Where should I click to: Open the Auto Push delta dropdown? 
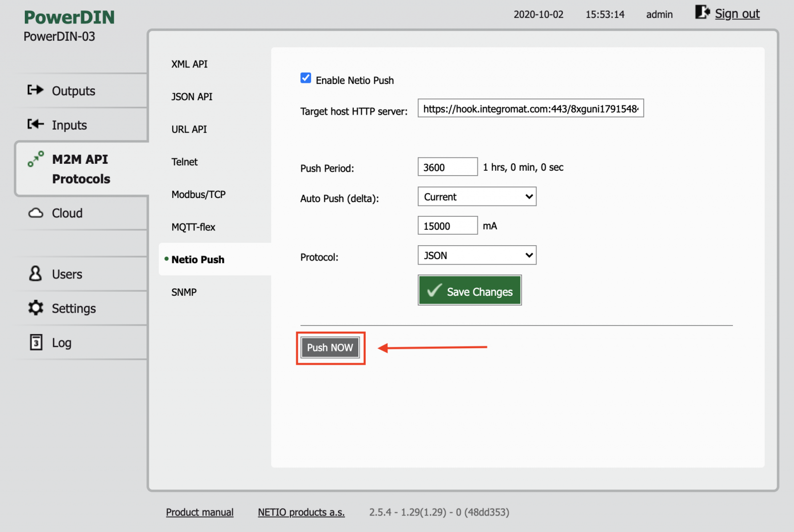pyautogui.click(x=477, y=197)
